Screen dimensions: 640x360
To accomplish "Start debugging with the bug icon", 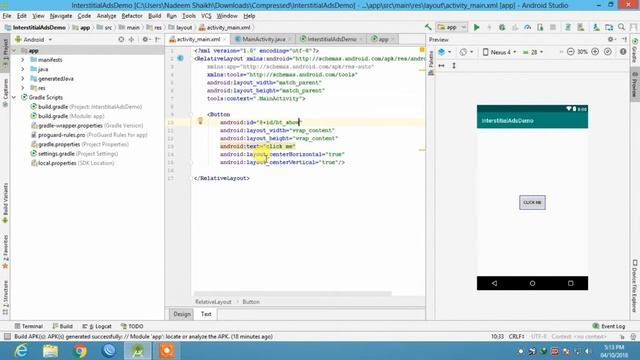I will (x=502, y=27).
